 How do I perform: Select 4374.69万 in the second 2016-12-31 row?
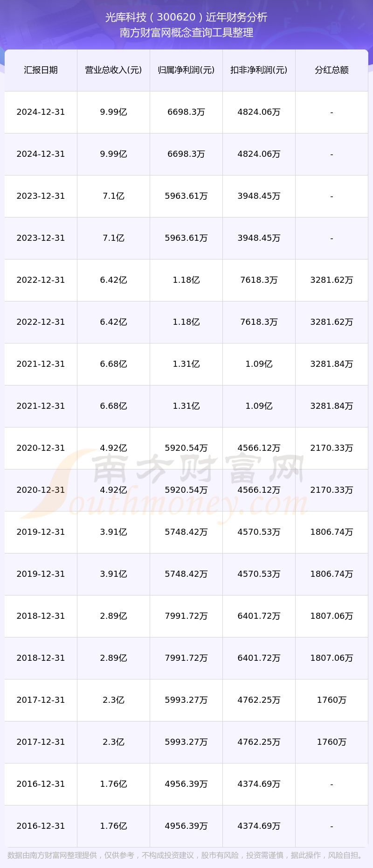pyautogui.click(x=259, y=826)
